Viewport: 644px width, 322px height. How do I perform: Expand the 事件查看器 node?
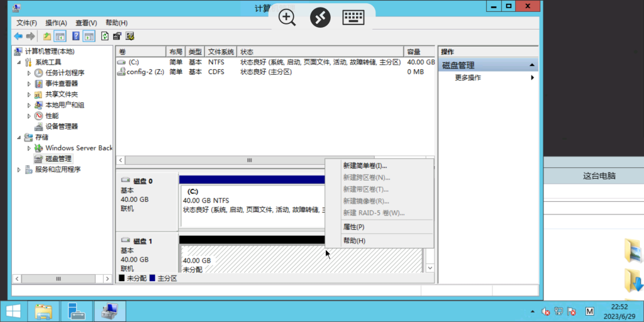coord(29,84)
